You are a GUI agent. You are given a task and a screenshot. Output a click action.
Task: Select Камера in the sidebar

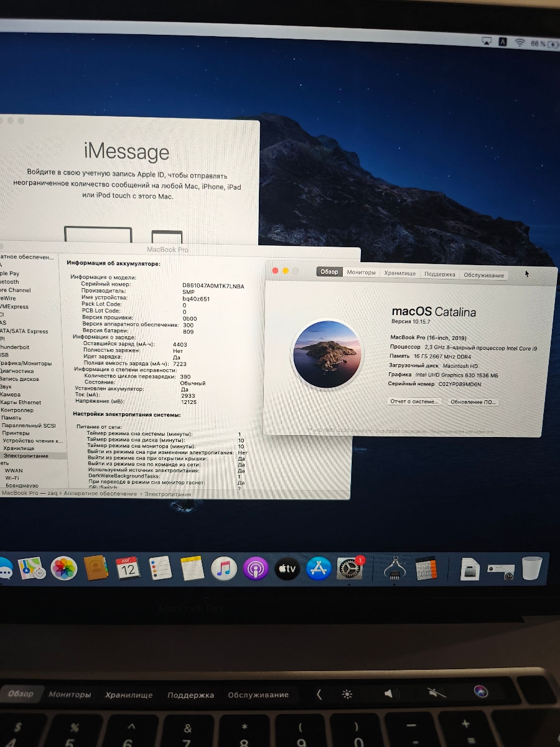tap(10, 395)
